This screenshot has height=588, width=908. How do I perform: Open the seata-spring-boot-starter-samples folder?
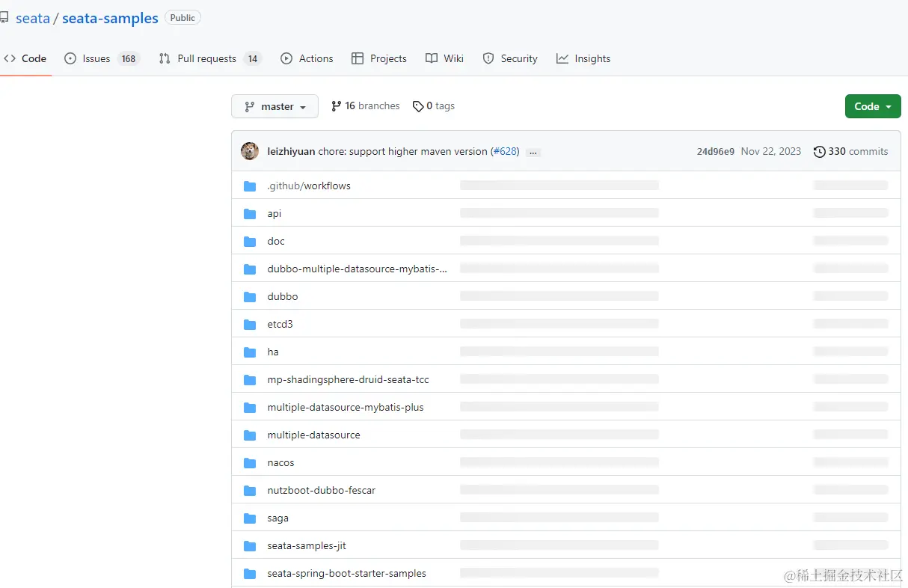(x=347, y=573)
